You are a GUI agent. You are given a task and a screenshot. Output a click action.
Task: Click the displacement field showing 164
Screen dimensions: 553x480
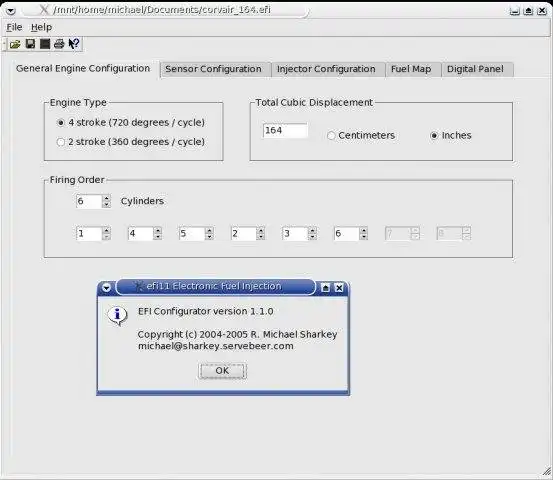coord(285,130)
